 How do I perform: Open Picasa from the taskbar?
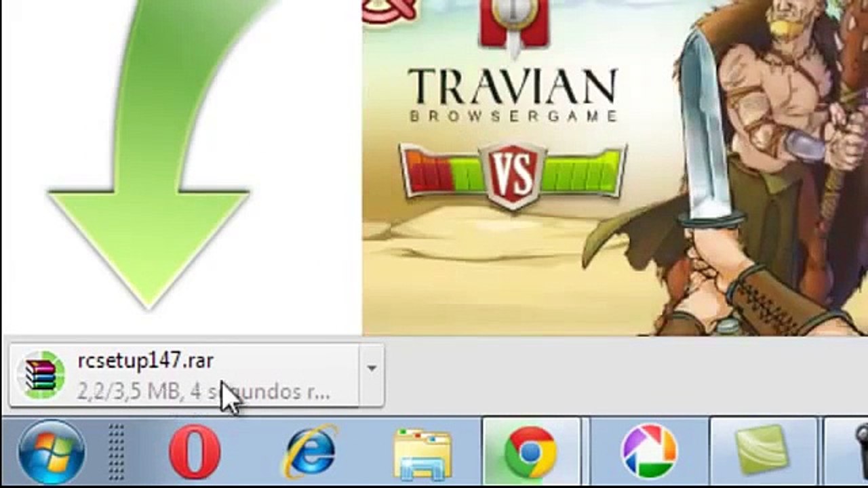649,451
